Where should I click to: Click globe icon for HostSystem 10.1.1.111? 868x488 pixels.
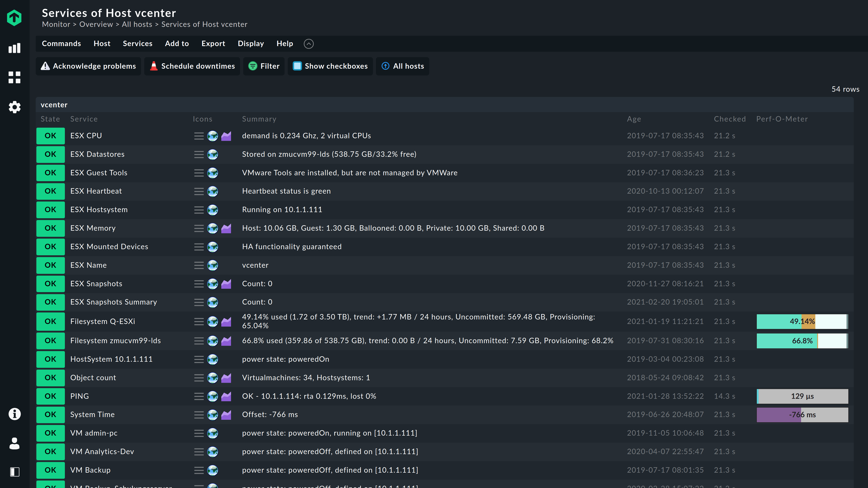pyautogui.click(x=213, y=360)
